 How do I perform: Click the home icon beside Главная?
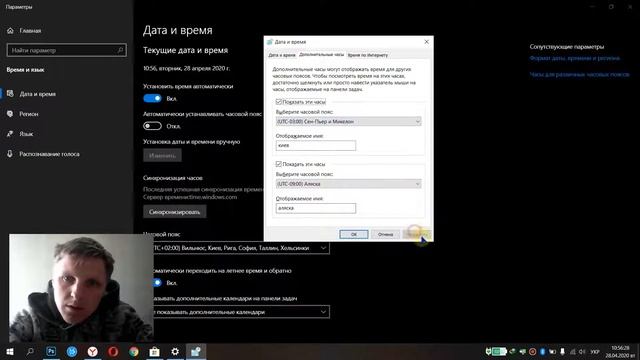click(x=10, y=31)
